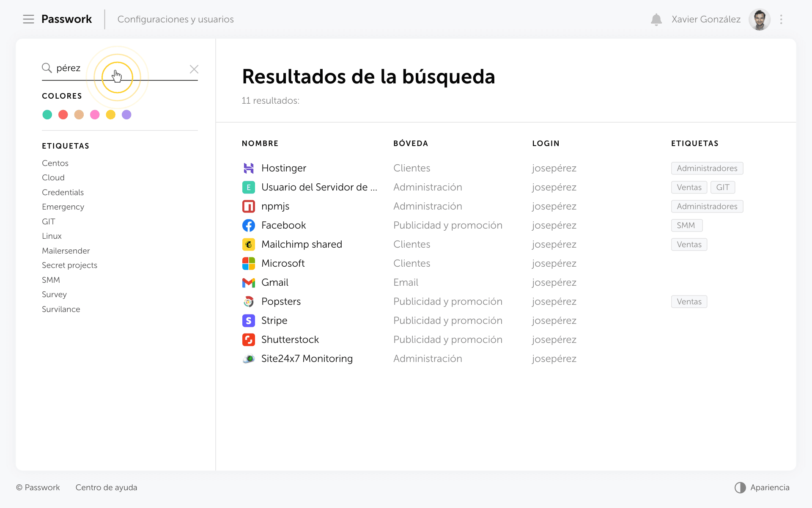The height and width of the screenshot is (508, 812).
Task: Select the Survilance tag filter
Action: [x=61, y=309]
